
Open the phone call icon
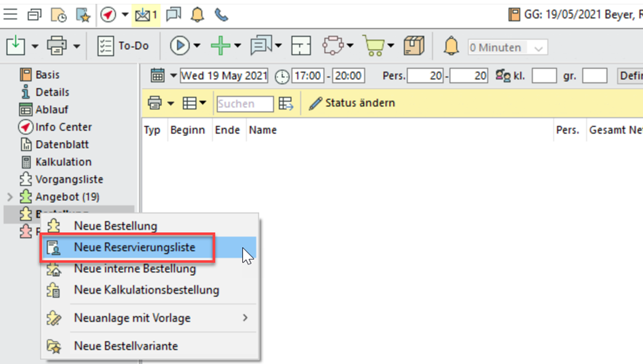point(221,14)
